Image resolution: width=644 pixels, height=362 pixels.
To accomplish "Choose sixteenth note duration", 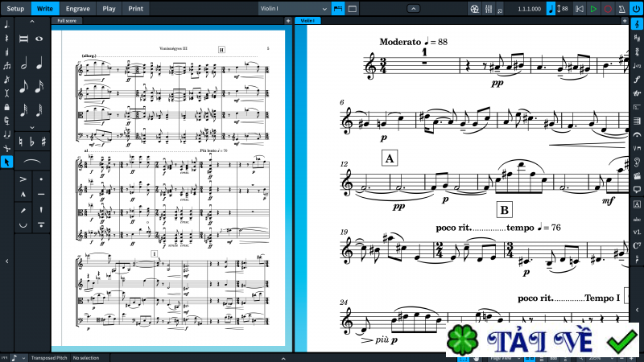I will (39, 87).
